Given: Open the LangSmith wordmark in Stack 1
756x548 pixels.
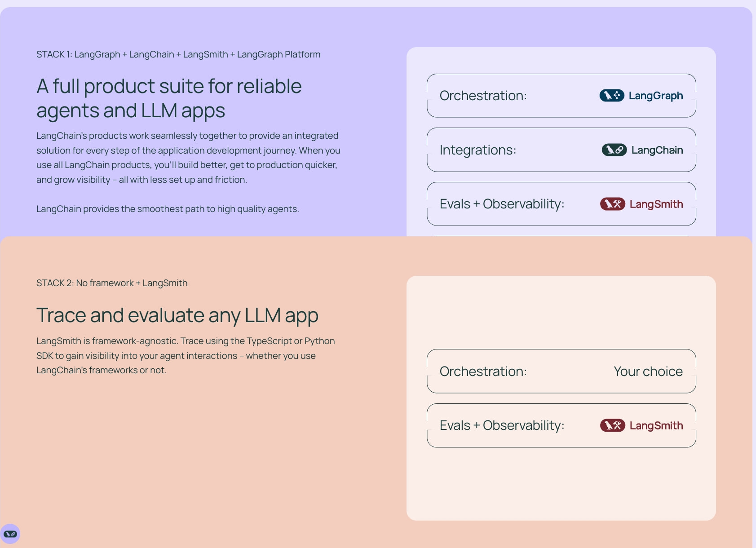Looking at the screenshot, I should (656, 204).
